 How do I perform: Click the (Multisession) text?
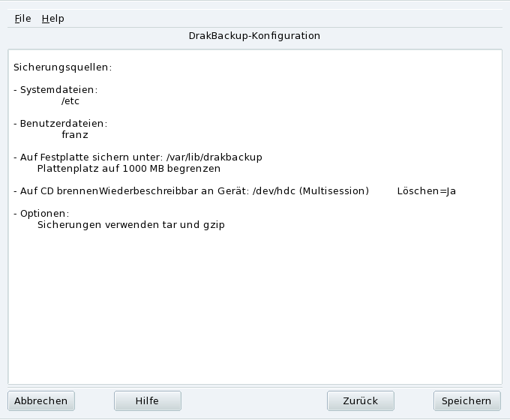334,191
